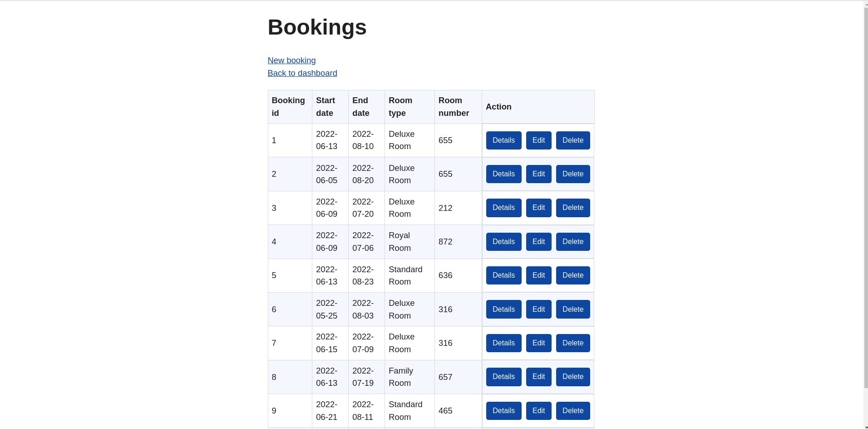Open details for booking 7

(x=503, y=343)
